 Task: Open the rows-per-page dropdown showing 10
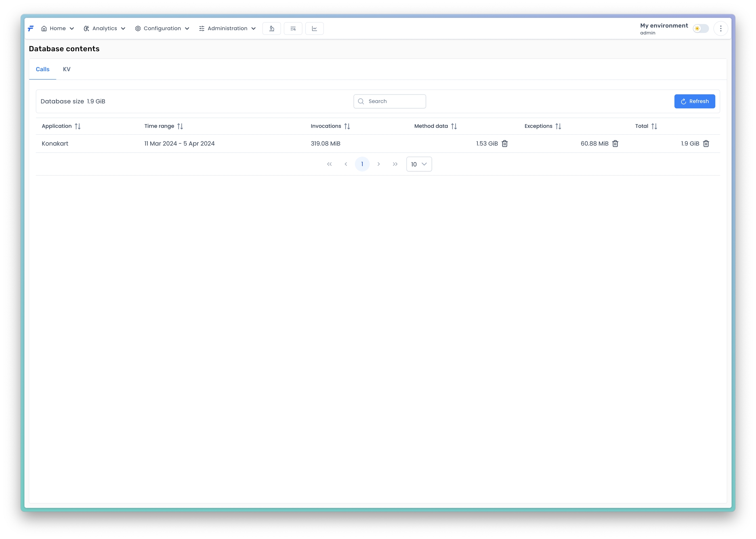(x=419, y=164)
